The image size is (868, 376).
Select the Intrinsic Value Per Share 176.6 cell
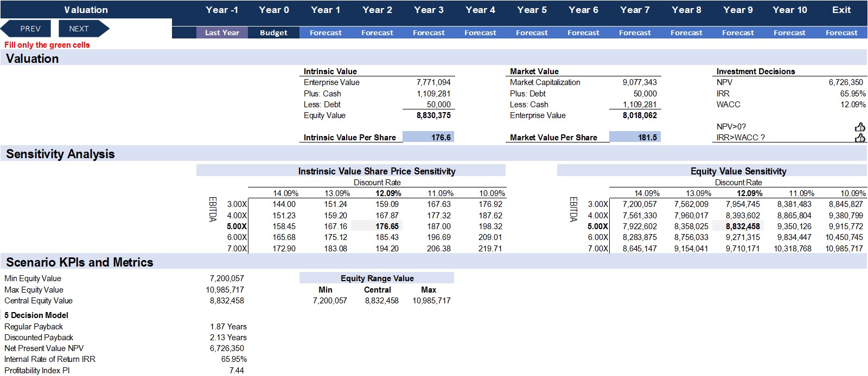click(428, 138)
